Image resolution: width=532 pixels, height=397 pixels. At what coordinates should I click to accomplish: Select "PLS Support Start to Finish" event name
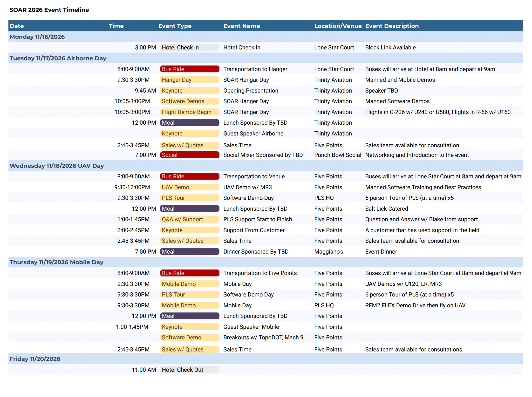point(258,219)
